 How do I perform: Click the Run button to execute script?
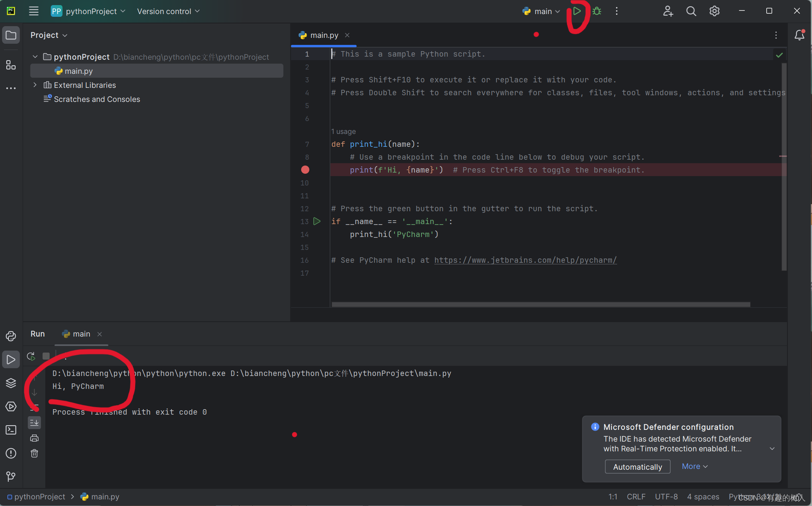tap(577, 11)
